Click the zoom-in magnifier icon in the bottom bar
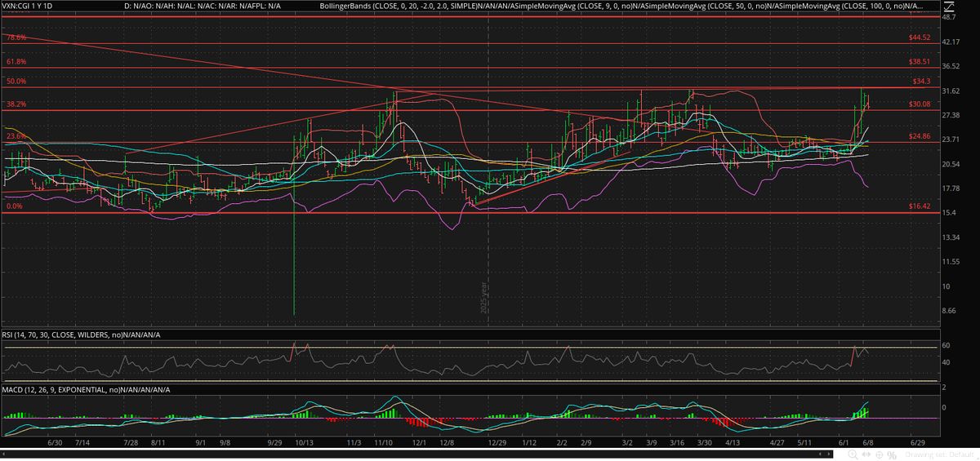Image resolution: width=980 pixels, height=461 pixels. click(x=853, y=454)
